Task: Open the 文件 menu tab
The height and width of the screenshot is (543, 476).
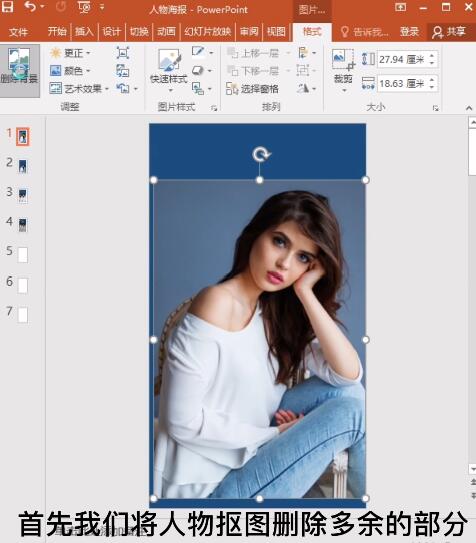Action: [18, 32]
